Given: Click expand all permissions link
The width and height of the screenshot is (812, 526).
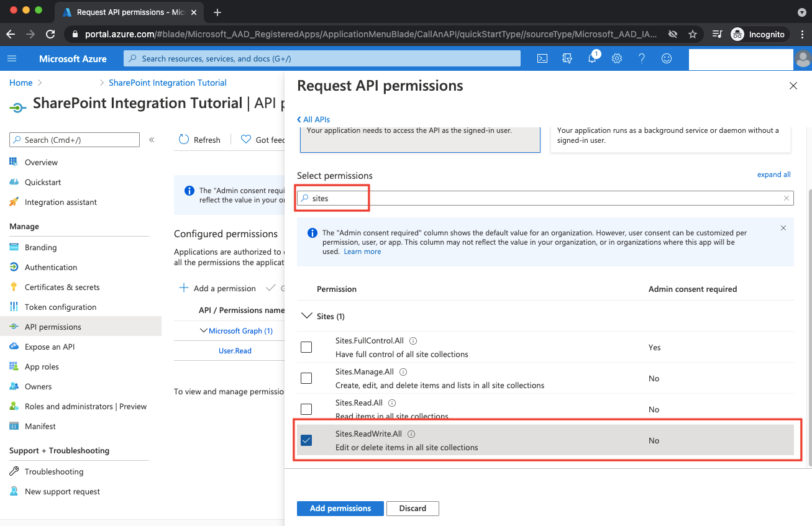Looking at the screenshot, I should click(773, 175).
